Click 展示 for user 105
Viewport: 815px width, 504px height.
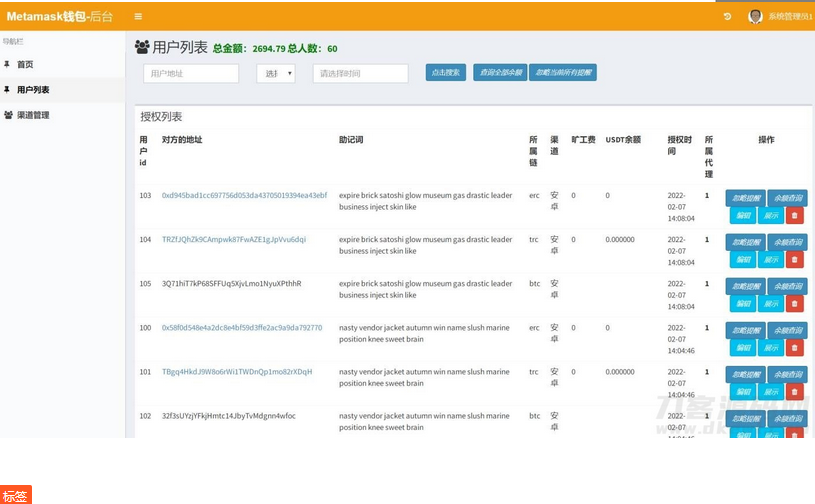[x=771, y=303]
